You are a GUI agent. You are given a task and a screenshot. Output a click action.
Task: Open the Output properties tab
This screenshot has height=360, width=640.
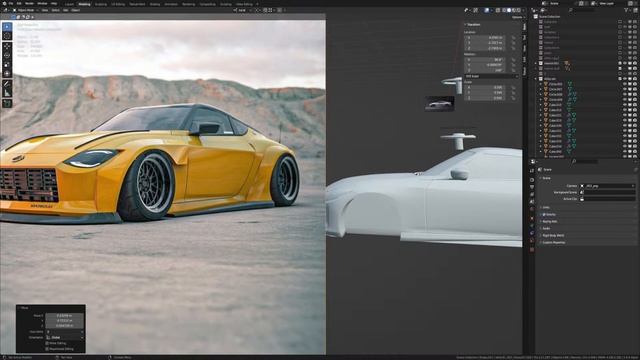tap(532, 187)
